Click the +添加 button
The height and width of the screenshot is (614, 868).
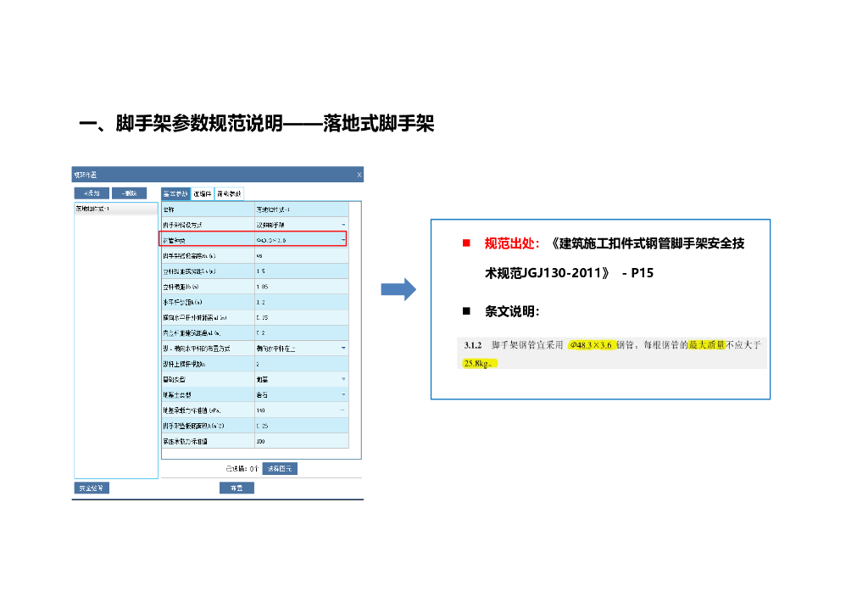[x=92, y=193]
